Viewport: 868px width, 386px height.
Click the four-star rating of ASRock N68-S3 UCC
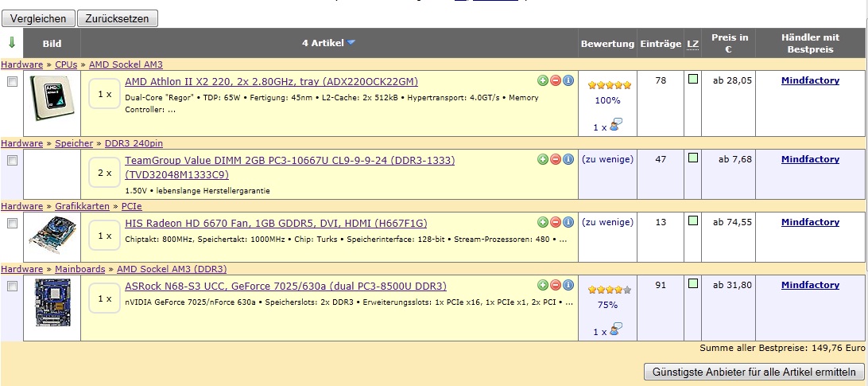point(610,290)
